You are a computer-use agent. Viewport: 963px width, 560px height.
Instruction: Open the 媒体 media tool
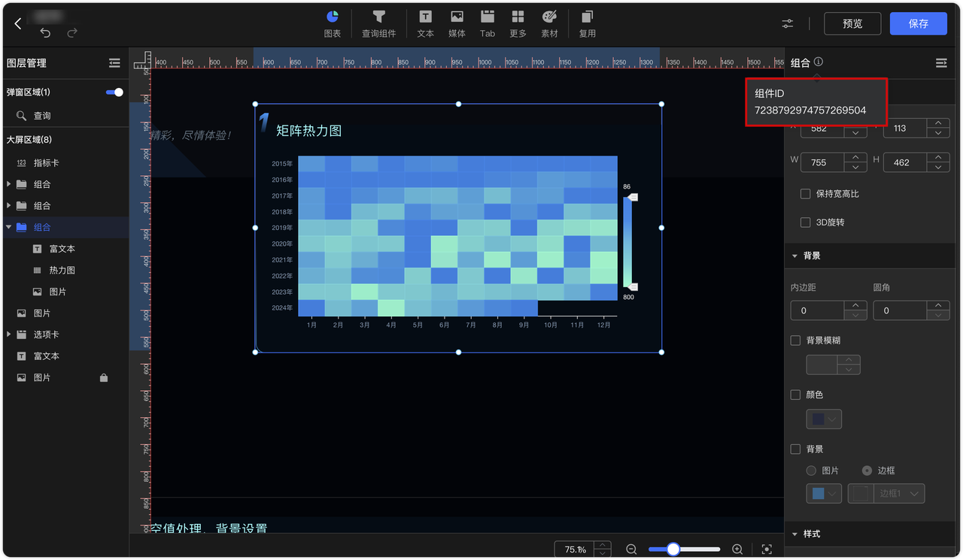(x=457, y=24)
